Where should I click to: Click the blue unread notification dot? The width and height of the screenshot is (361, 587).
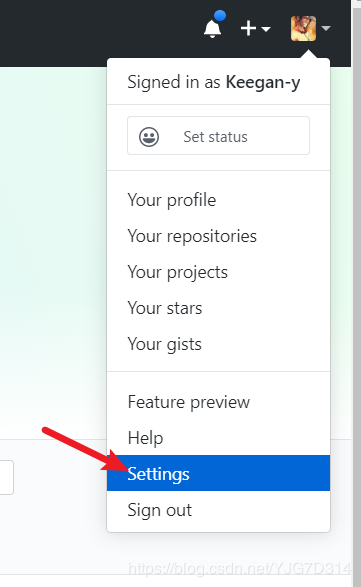point(220,16)
